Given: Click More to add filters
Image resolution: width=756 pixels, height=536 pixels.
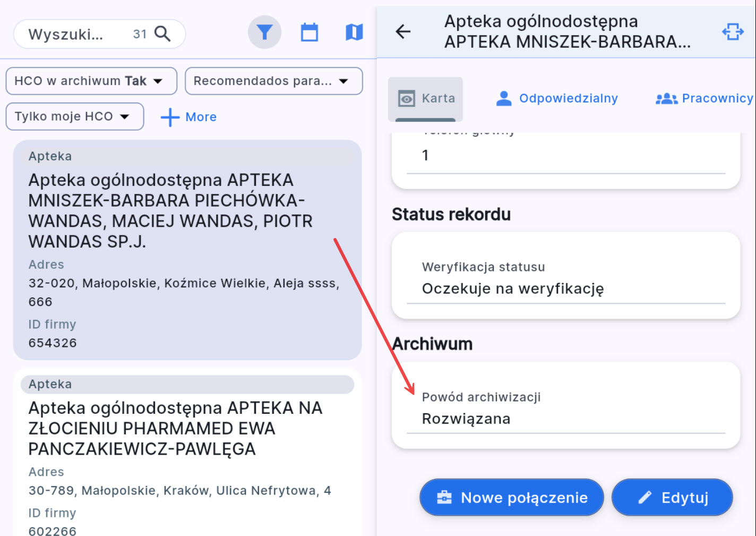Looking at the screenshot, I should pyautogui.click(x=201, y=117).
